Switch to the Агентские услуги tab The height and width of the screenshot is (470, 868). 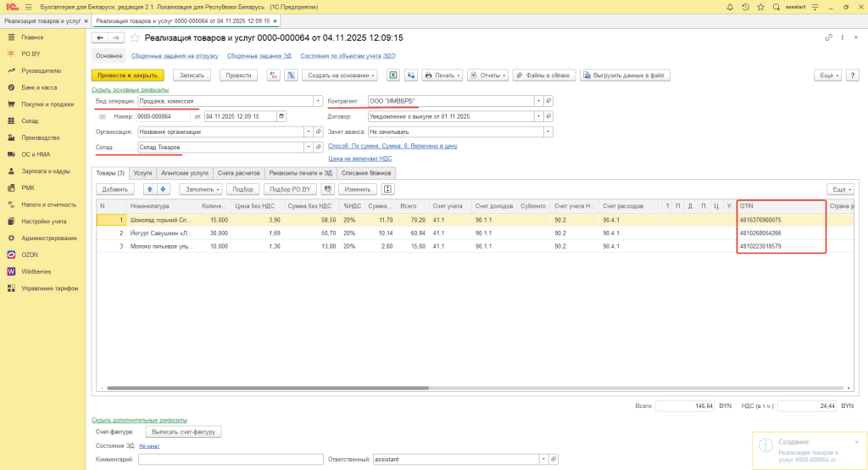[184, 172]
